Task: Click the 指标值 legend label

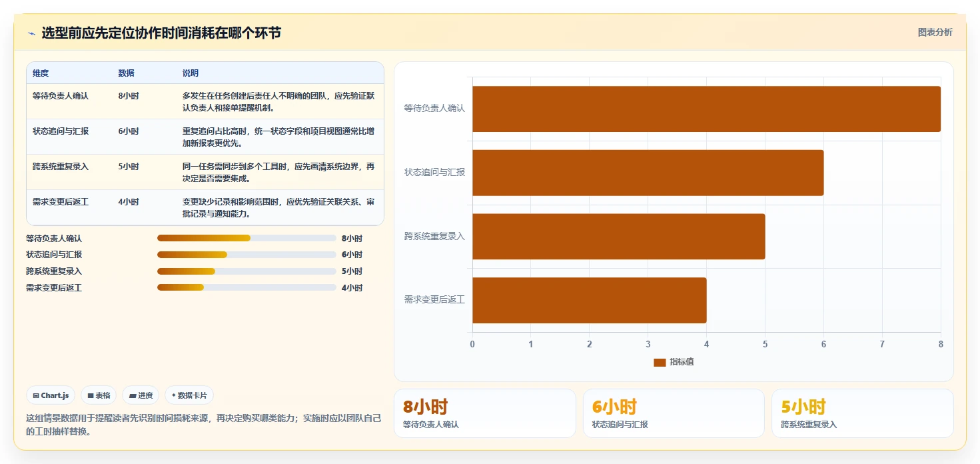Action: click(682, 362)
